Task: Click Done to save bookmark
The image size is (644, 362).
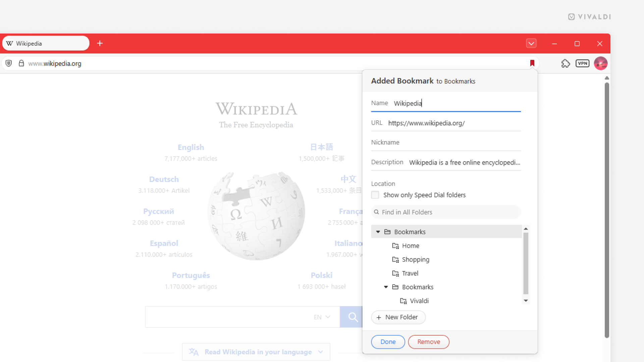Action: pos(388,342)
